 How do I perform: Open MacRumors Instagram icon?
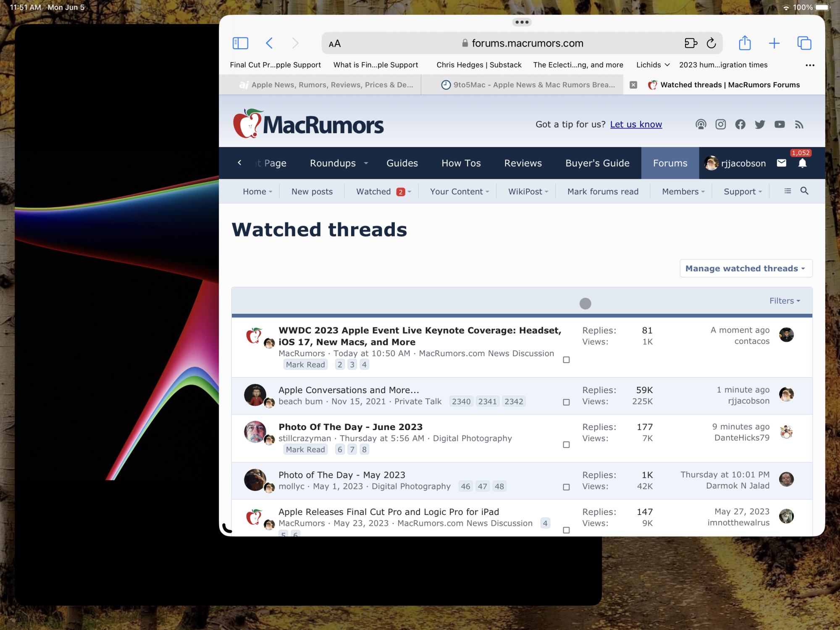(x=720, y=124)
